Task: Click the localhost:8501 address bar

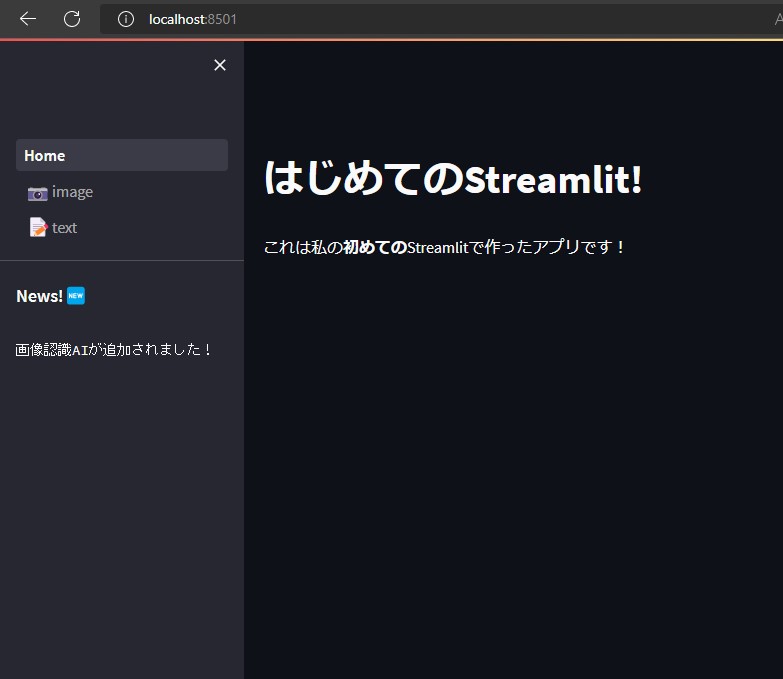Action: pyautogui.click(x=441, y=19)
